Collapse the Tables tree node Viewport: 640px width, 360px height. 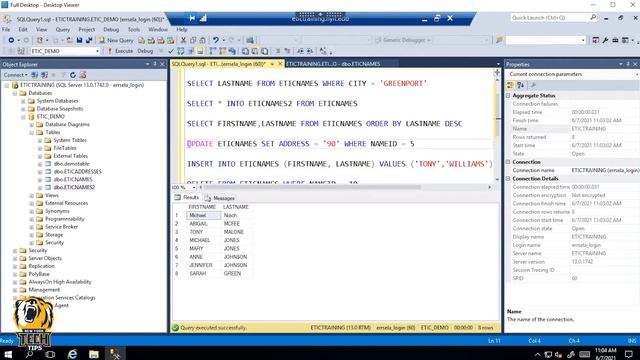click(32, 132)
